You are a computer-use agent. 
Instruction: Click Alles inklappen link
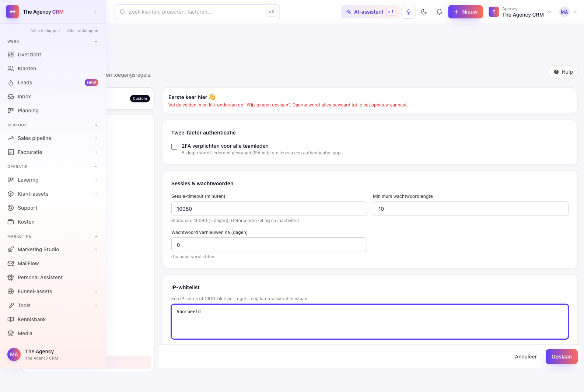click(x=45, y=31)
